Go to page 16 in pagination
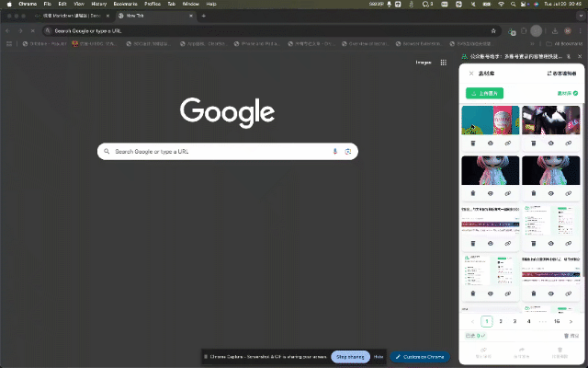Viewport: 588px width, 368px height. [557, 321]
